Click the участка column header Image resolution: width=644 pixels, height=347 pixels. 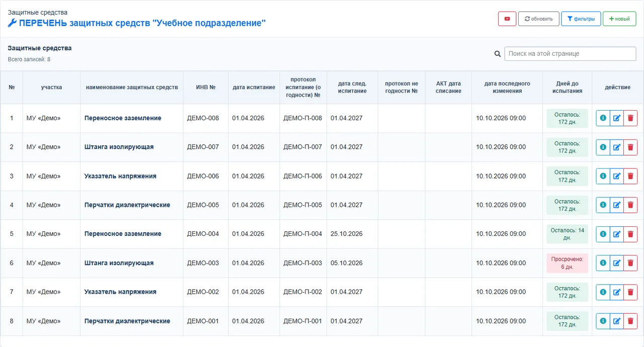tap(51, 88)
